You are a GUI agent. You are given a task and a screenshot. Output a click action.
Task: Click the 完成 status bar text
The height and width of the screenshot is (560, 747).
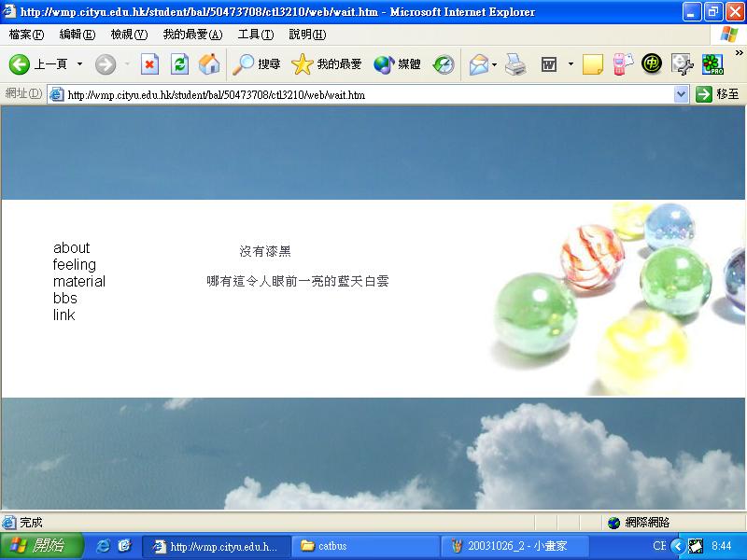31,523
